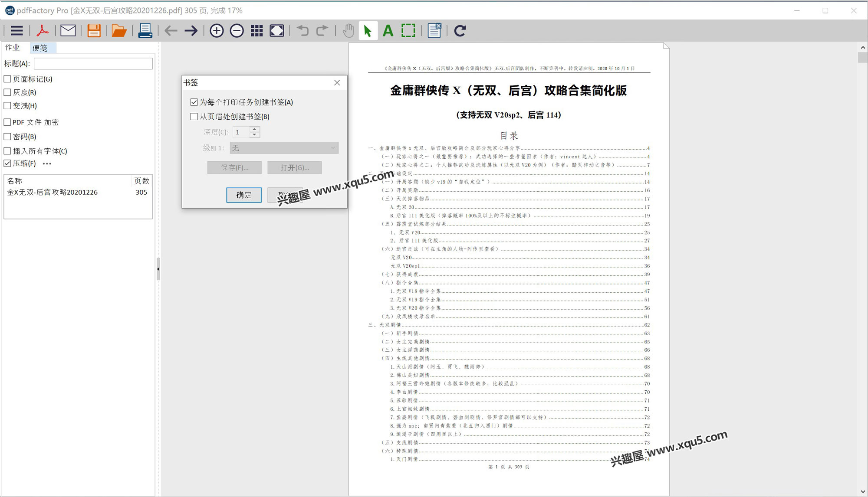Select the green text A tool
The width and height of the screenshot is (868, 497).
tap(388, 30)
